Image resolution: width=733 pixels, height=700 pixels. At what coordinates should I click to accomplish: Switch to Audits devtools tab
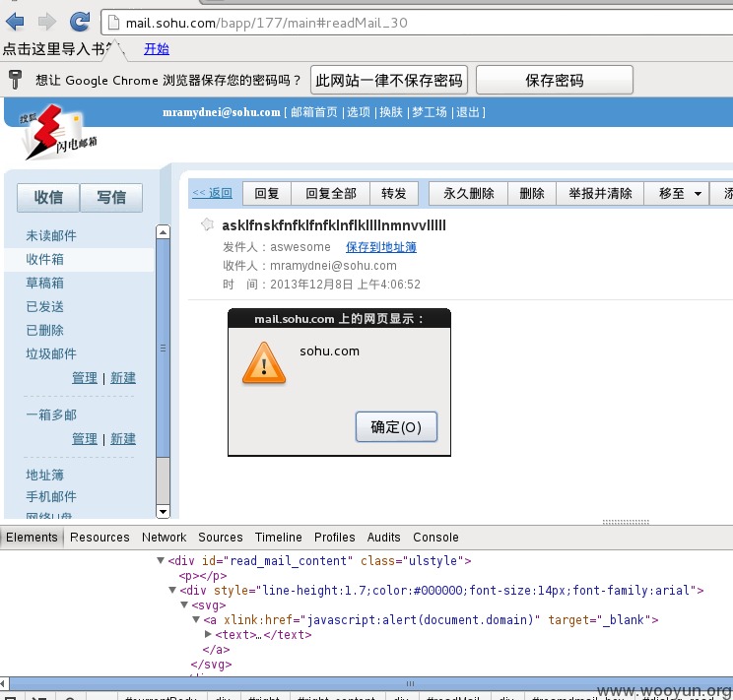[x=384, y=538]
